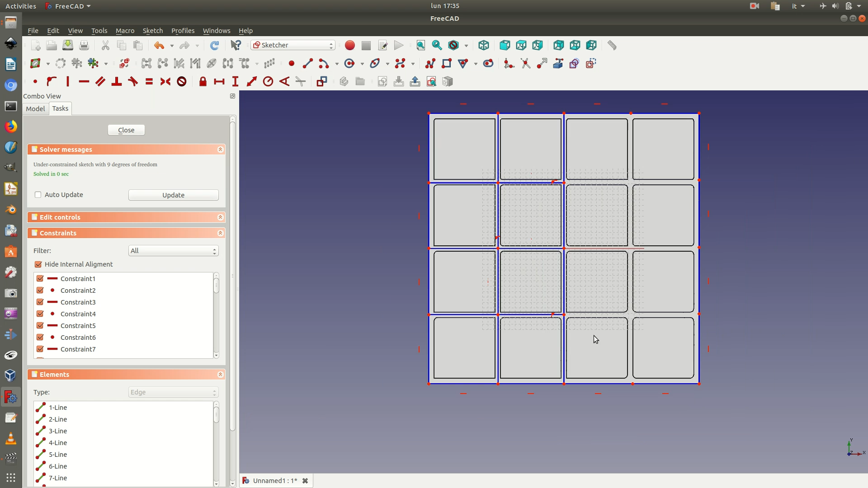Select the Create point tool
Screen dimensions: 868x488
point(292,64)
